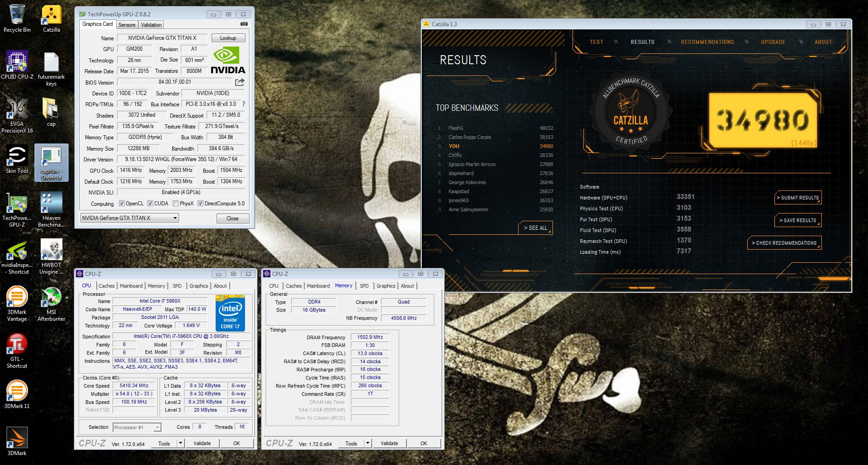Select the capture - Shortcut icon
Viewport: 868px width, 465px height.
pyautogui.click(x=52, y=163)
